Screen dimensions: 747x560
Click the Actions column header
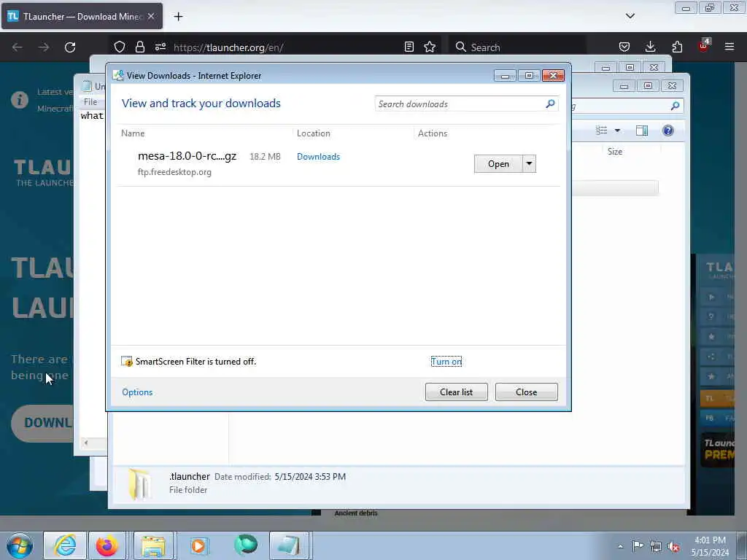(x=433, y=133)
